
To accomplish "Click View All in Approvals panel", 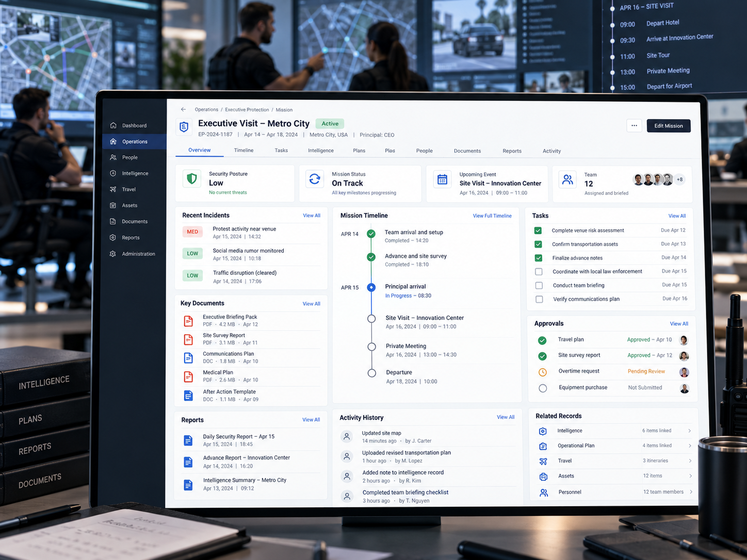I will pos(679,324).
